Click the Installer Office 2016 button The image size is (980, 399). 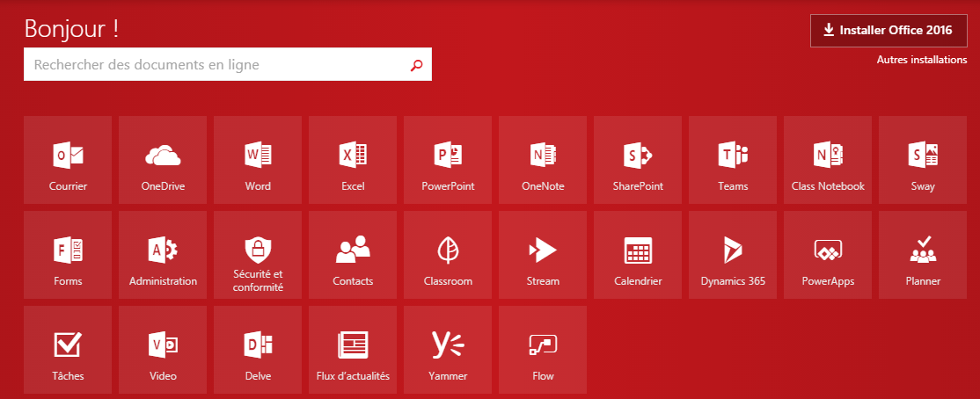click(x=889, y=31)
